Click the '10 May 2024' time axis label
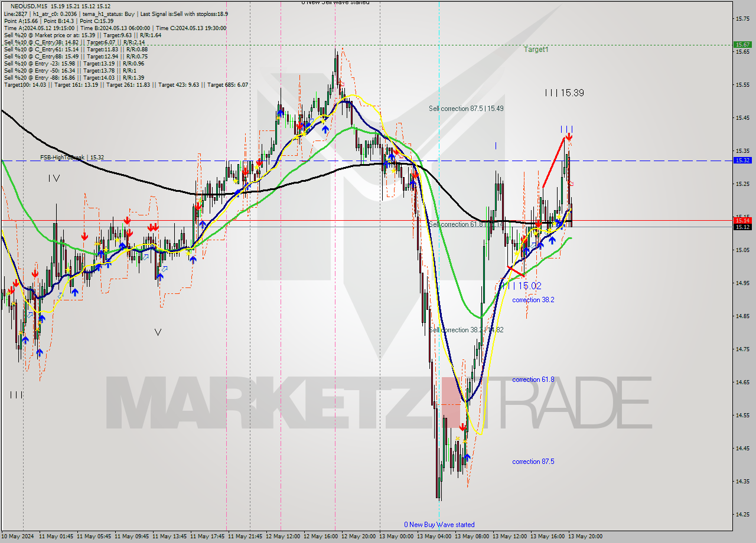 click(18, 537)
